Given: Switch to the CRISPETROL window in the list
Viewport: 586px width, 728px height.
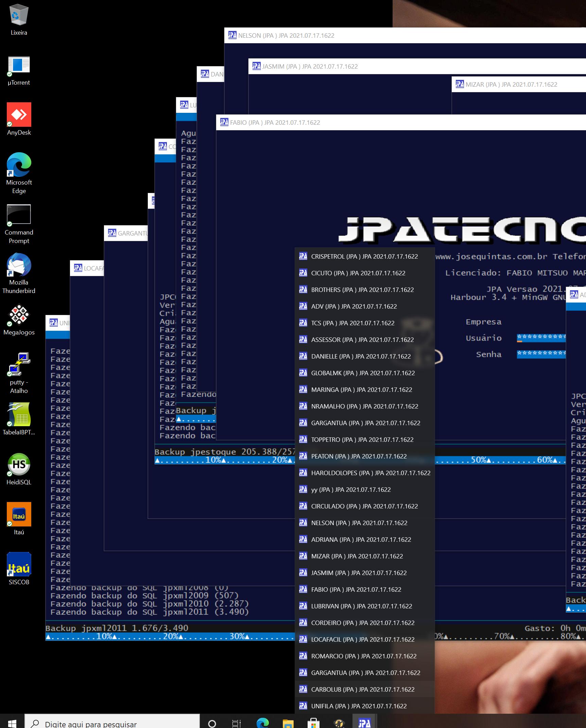Looking at the screenshot, I should point(364,256).
